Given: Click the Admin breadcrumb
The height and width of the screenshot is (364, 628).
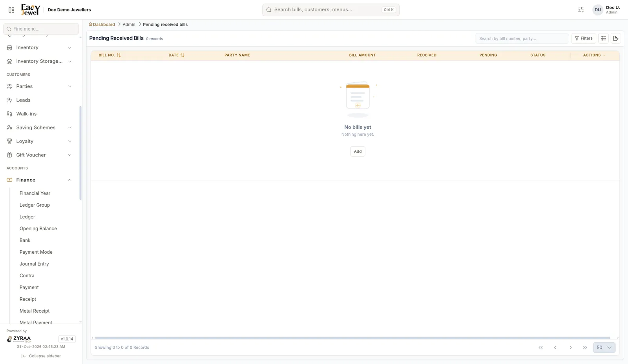Looking at the screenshot, I should pyautogui.click(x=129, y=24).
